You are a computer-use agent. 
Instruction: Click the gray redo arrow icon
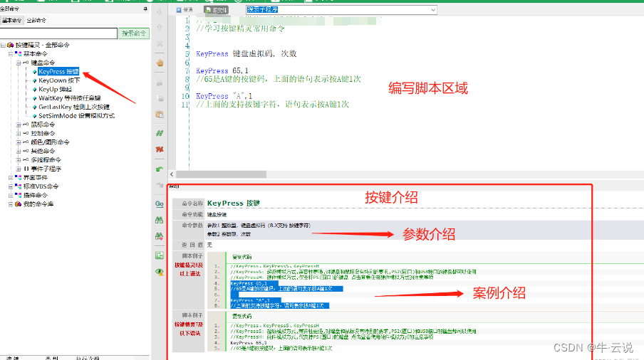click(x=160, y=185)
